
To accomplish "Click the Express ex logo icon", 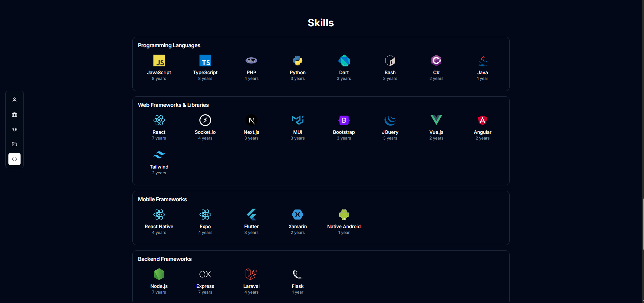I will click(x=205, y=274).
